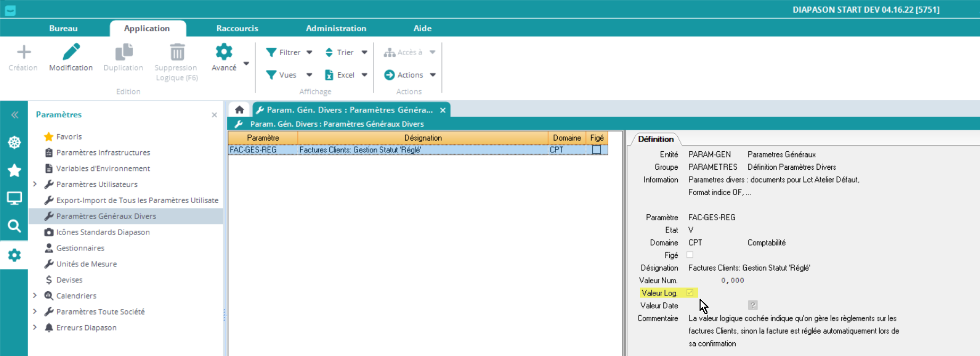Select Unités de Mesure in parameters tree
Screen dimensions: 980x356
click(87, 264)
